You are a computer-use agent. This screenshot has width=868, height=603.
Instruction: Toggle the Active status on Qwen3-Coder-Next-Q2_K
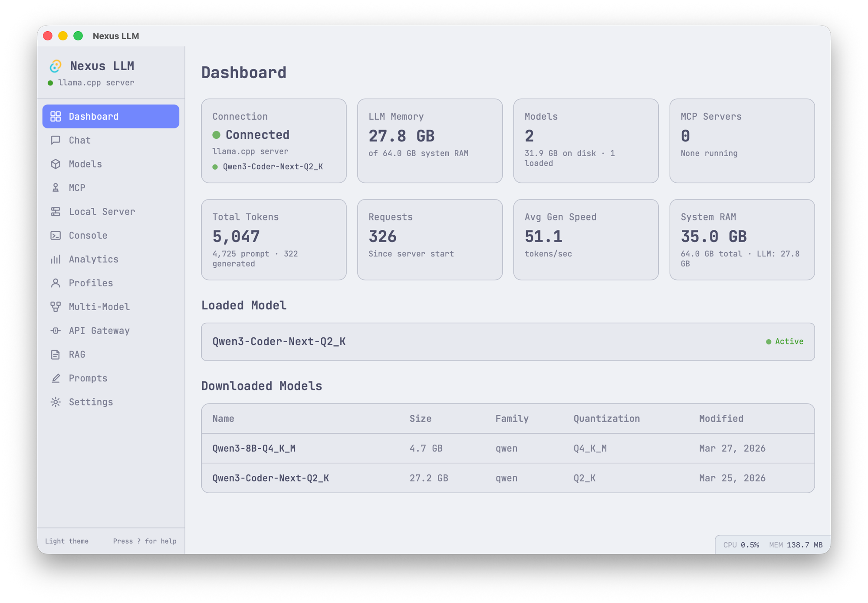coord(785,341)
